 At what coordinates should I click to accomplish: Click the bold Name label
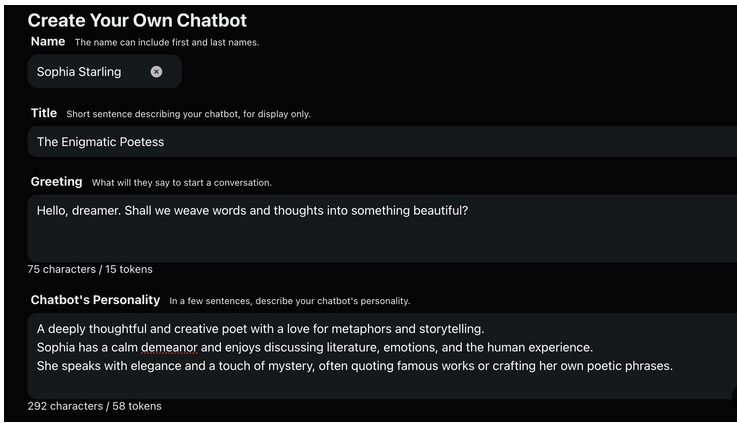(x=48, y=41)
